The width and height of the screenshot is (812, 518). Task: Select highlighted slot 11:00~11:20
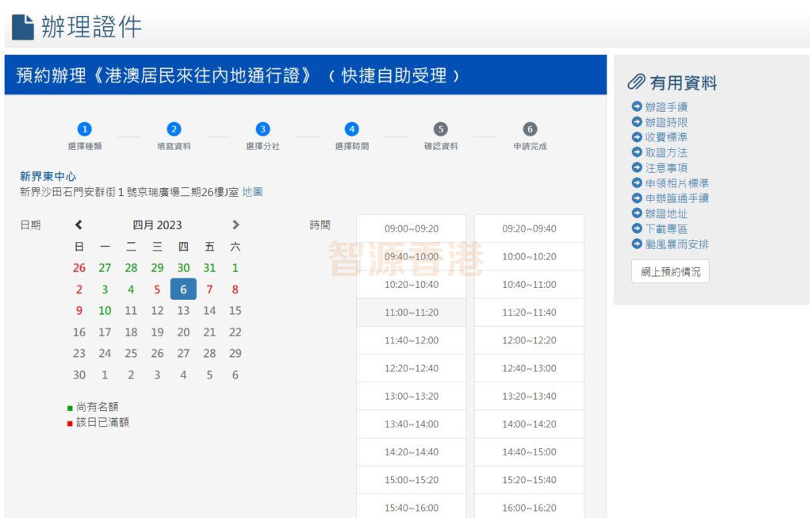point(412,313)
